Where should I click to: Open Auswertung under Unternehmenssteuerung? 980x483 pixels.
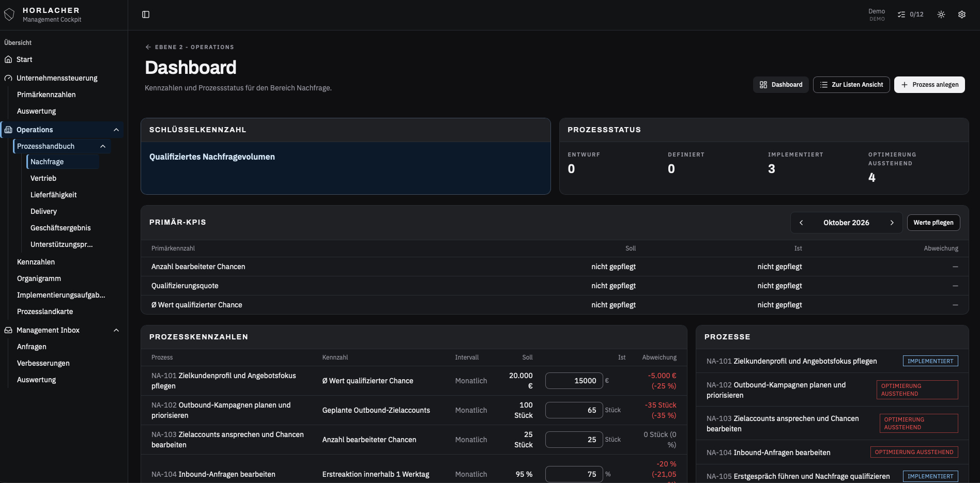tap(36, 111)
